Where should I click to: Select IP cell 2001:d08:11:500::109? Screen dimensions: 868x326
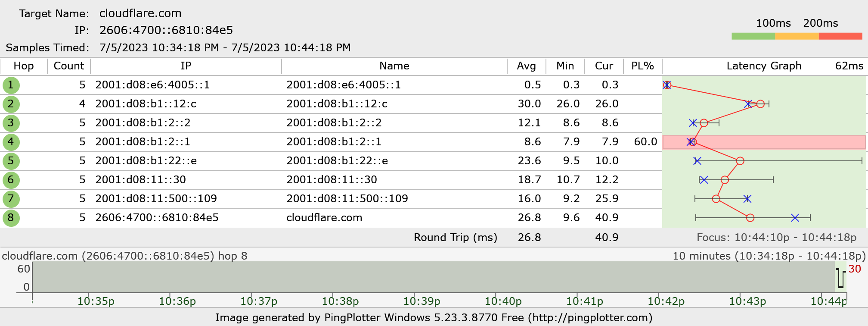156,199
